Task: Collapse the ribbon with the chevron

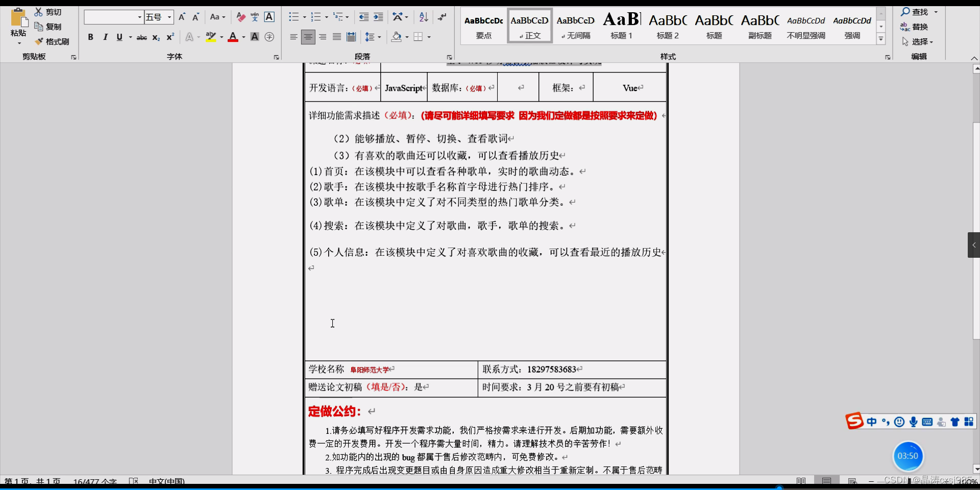Action: coord(974,58)
